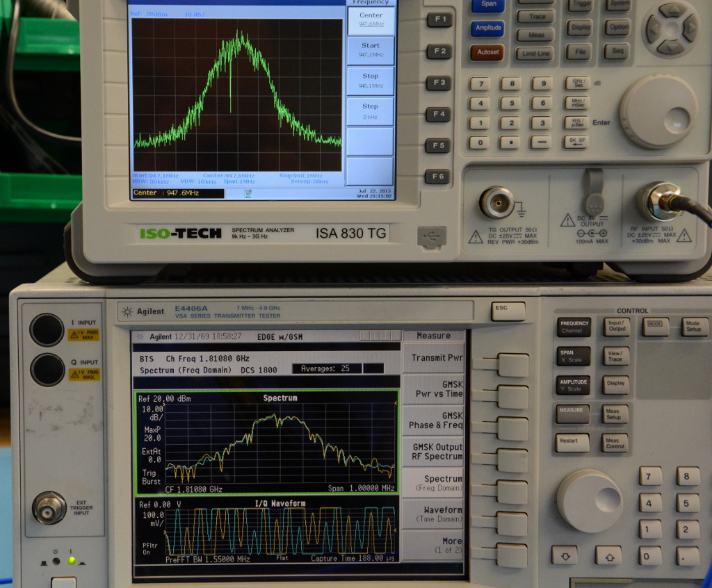Tap number 3 on the ISO-TECH keypad
The image size is (712, 588).
coord(542,123)
